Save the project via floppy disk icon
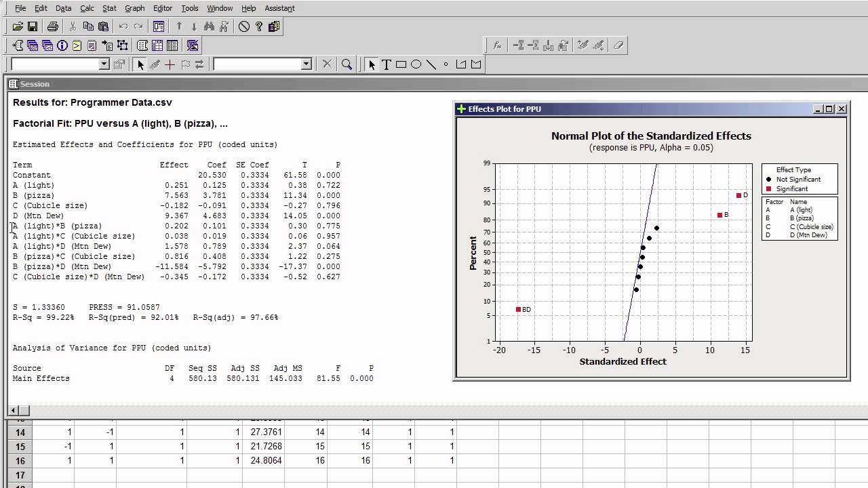Viewport: 868px width, 488px height. point(33,26)
